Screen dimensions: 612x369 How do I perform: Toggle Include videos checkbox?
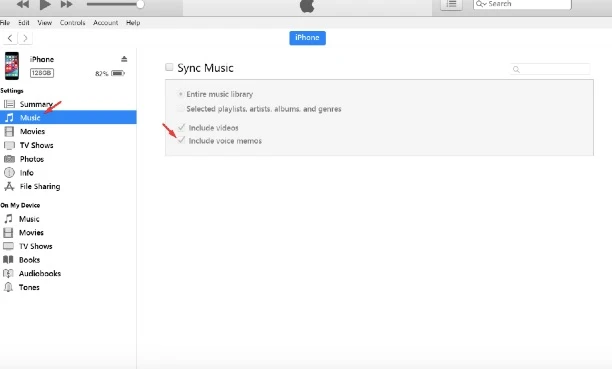coord(181,127)
